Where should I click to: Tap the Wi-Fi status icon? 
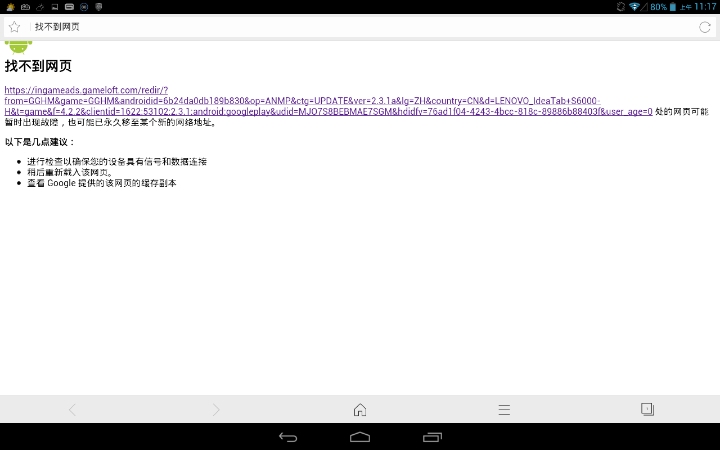tap(634, 6)
